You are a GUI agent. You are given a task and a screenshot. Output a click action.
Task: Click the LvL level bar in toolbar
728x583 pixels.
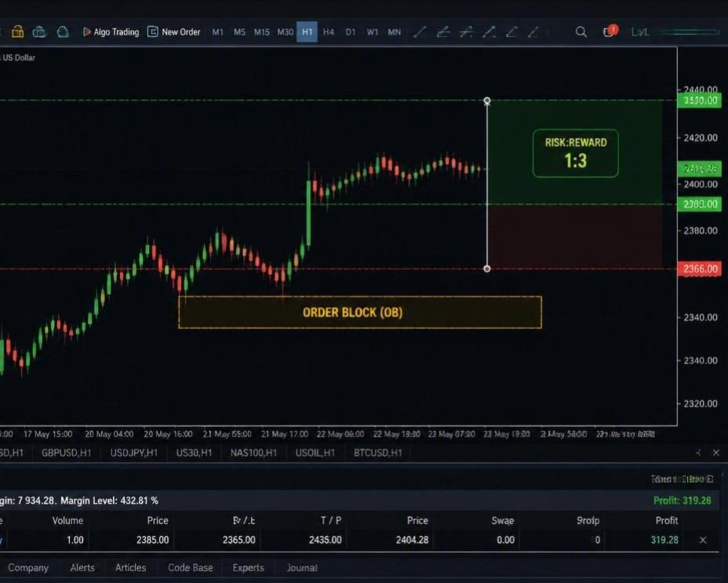pyautogui.click(x=675, y=31)
